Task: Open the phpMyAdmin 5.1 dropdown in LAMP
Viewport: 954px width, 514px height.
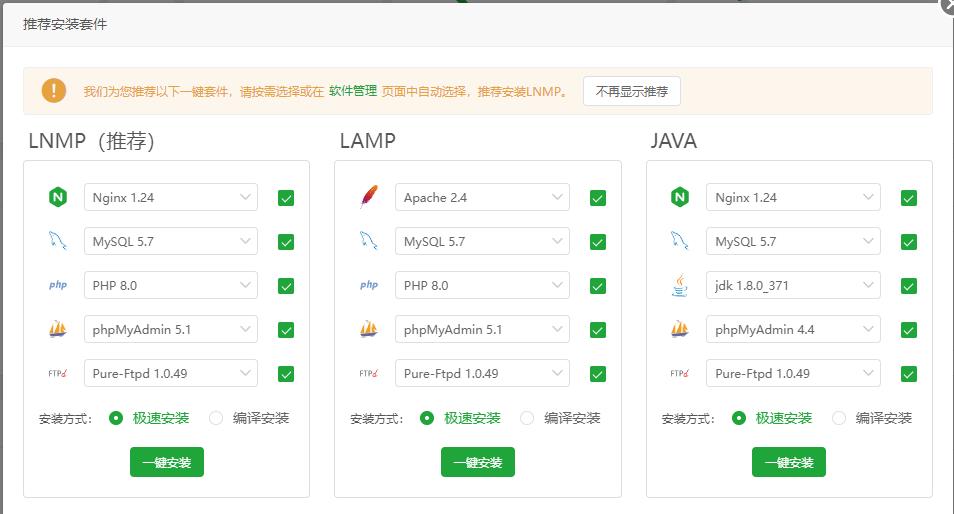Action: point(482,329)
